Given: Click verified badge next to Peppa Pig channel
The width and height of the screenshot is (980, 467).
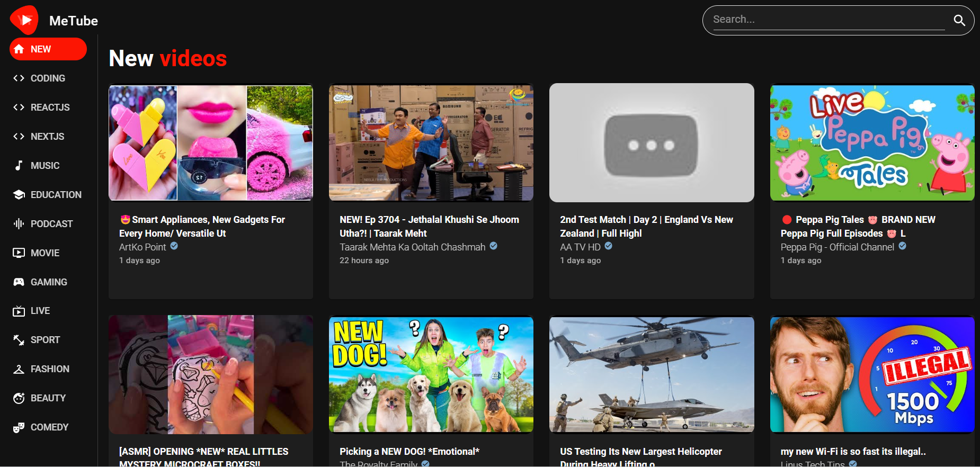Looking at the screenshot, I should (902, 246).
